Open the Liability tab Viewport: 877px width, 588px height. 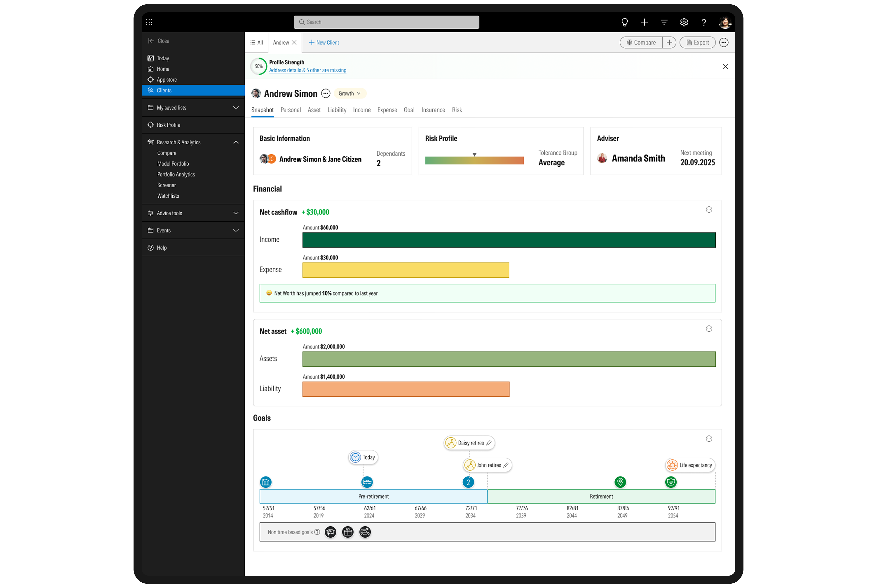coord(337,110)
